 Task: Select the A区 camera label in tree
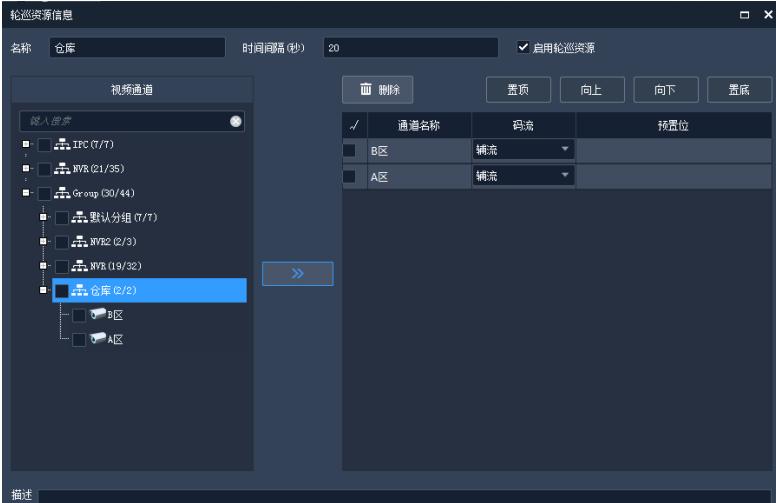(115, 339)
